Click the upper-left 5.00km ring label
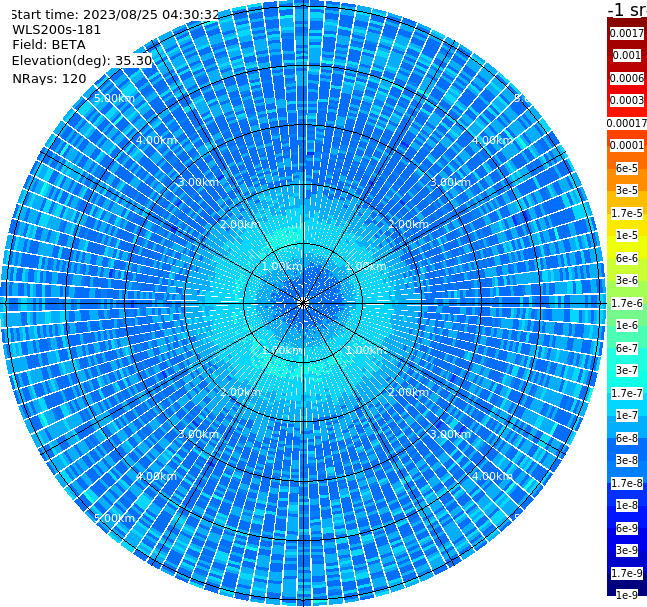The height and width of the screenshot is (607, 647). tap(114, 98)
